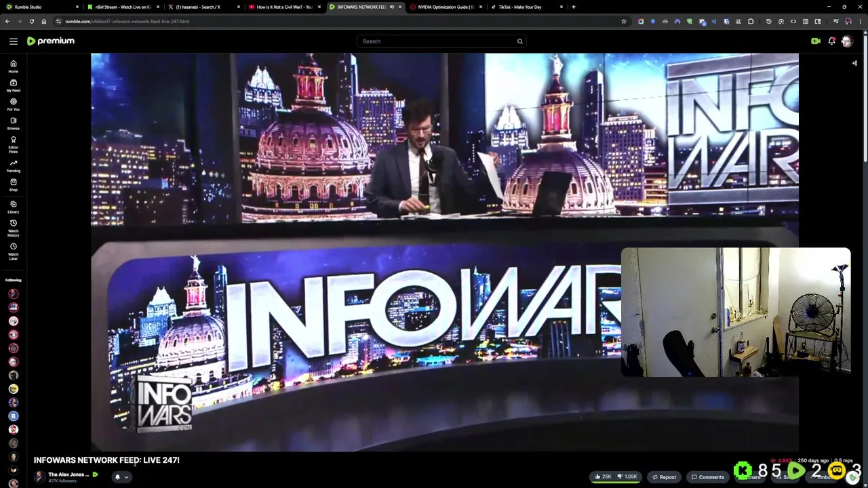This screenshot has width=868, height=488.
Task: Click the Infowars live video player
Action: [x=444, y=251]
